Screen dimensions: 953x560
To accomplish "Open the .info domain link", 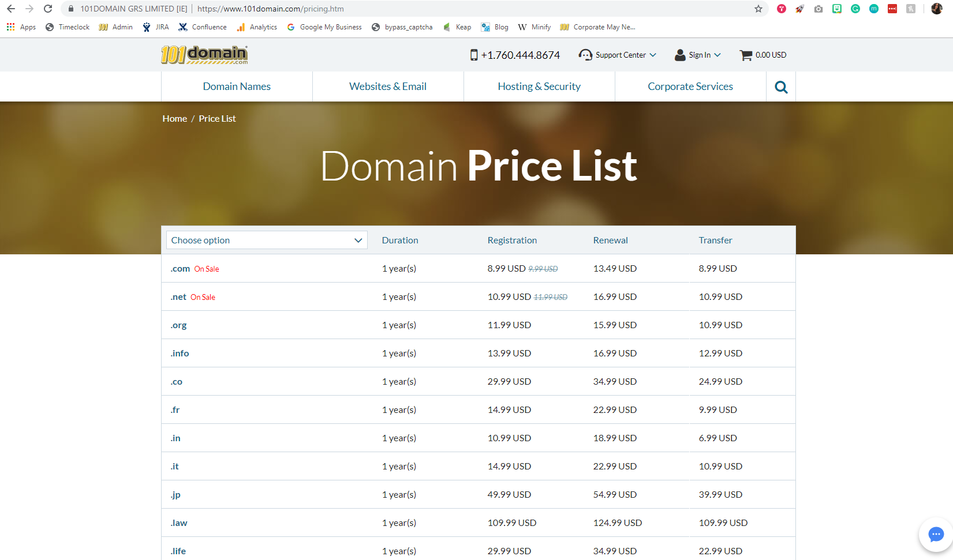I will 180,354.
